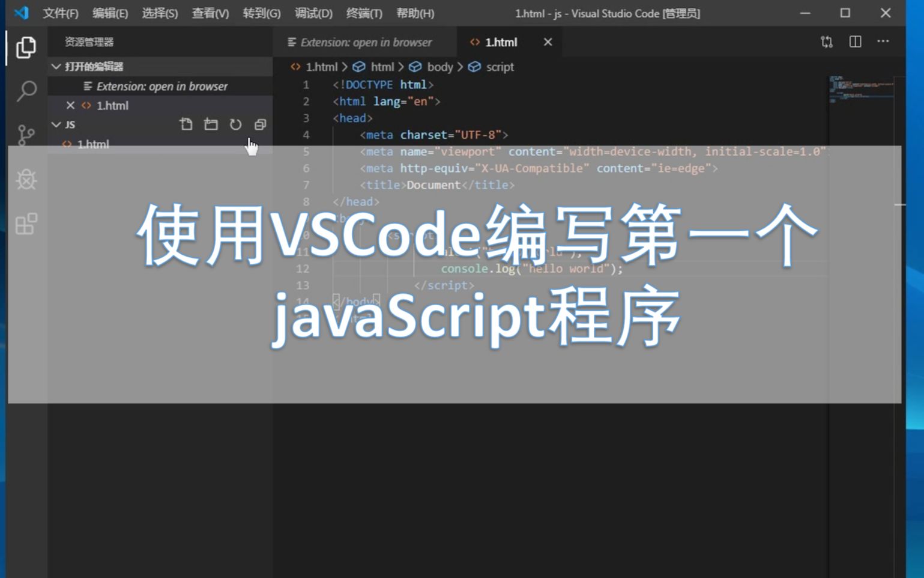This screenshot has height=578, width=924.
Task: Click the DOCTYPE html line of code
Action: [383, 85]
